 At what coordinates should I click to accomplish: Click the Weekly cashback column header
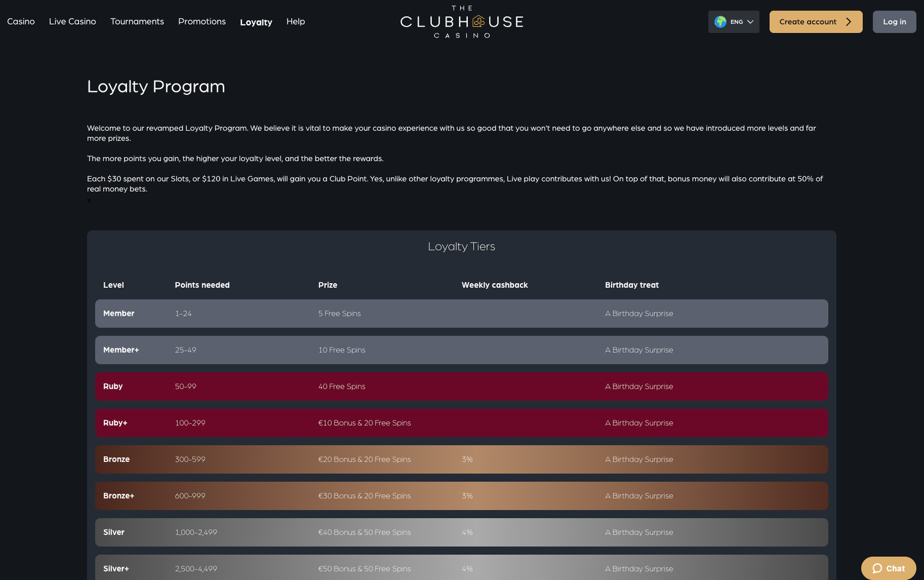pos(494,285)
